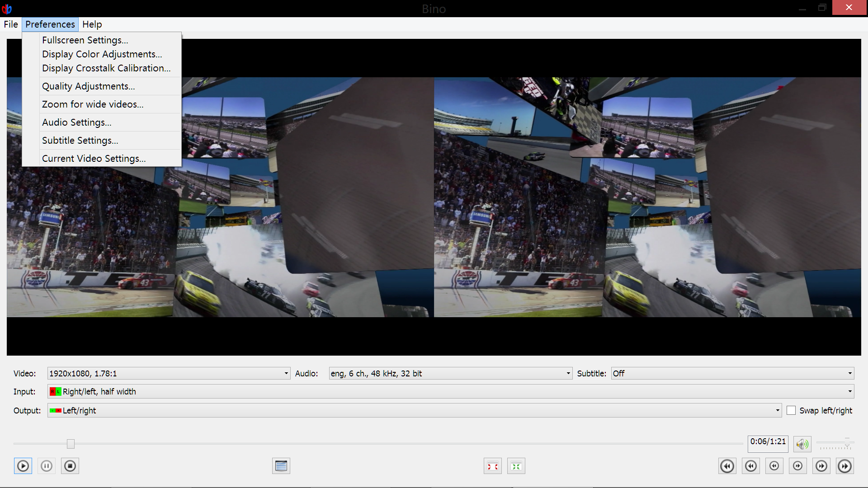868x488 pixels.
Task: Click the red outward arrows icon
Action: (x=493, y=466)
